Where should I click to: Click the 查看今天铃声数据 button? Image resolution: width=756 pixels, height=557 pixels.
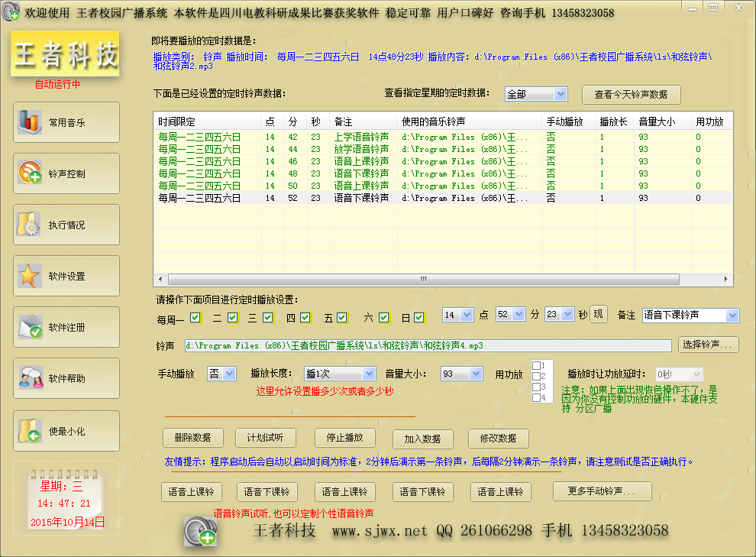point(631,95)
